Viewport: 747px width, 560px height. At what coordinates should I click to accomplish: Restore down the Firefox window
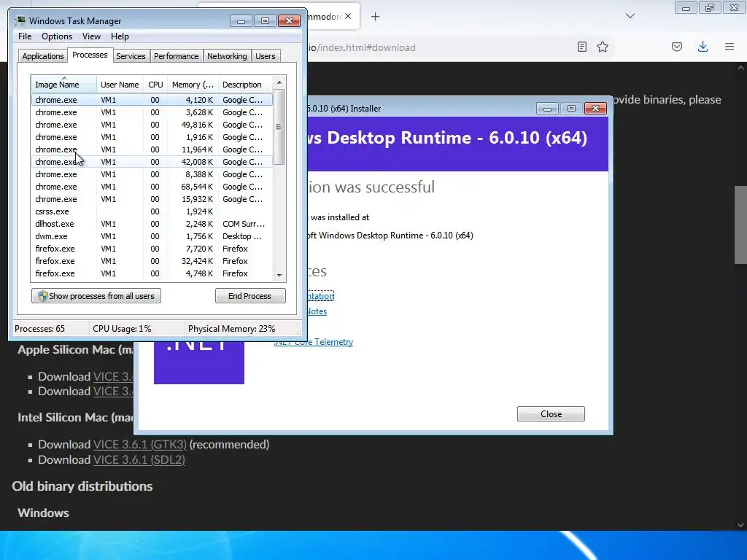click(x=710, y=8)
